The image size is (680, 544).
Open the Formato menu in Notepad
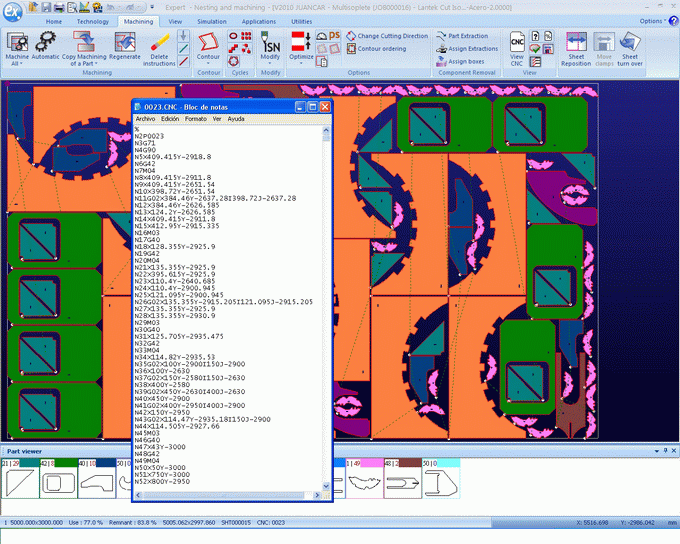coord(196,118)
